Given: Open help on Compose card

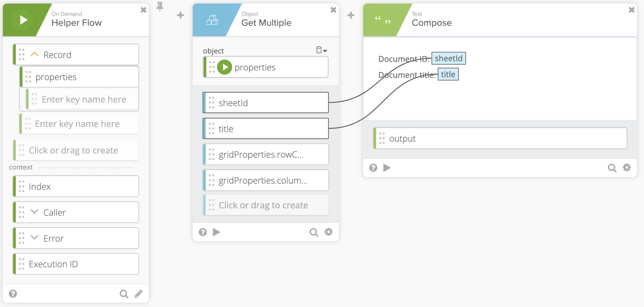Looking at the screenshot, I should click(373, 168).
